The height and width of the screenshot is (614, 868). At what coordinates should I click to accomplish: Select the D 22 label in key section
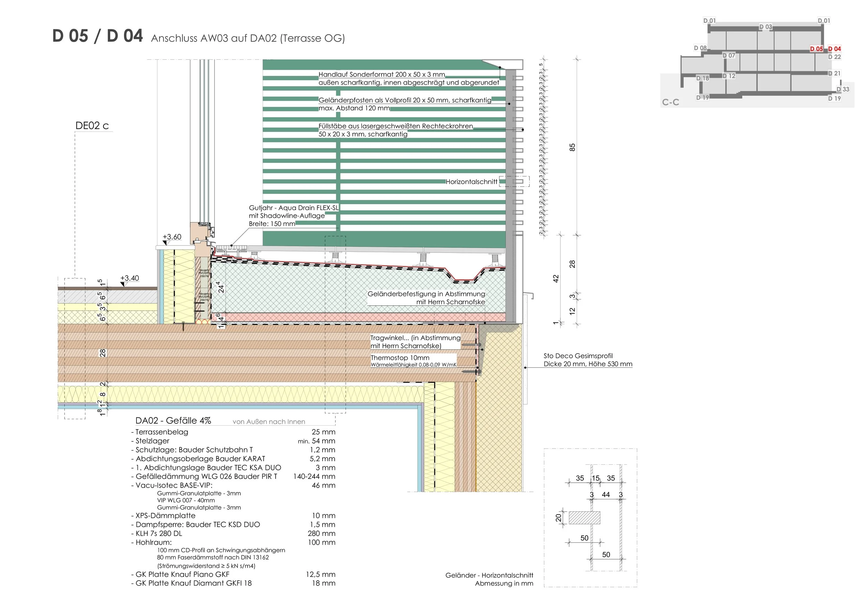click(x=834, y=57)
